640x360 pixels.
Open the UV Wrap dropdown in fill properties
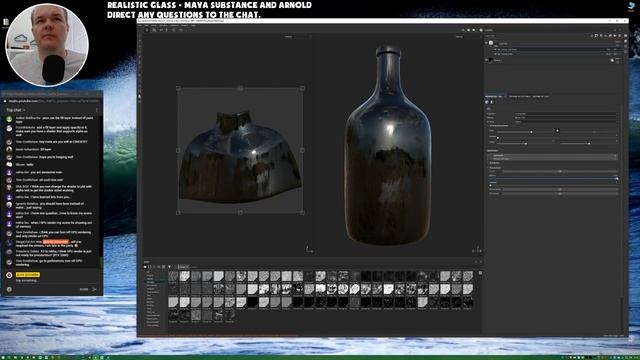[x=565, y=122]
